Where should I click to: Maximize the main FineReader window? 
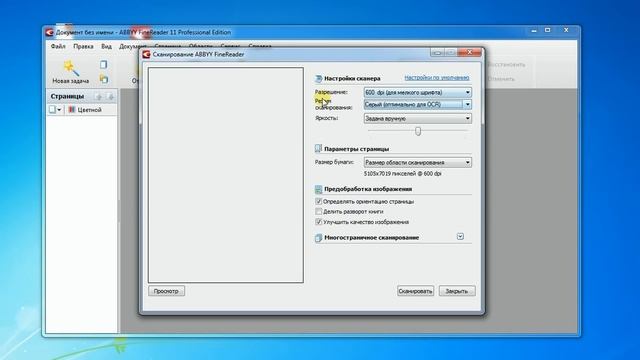[x=548, y=30]
